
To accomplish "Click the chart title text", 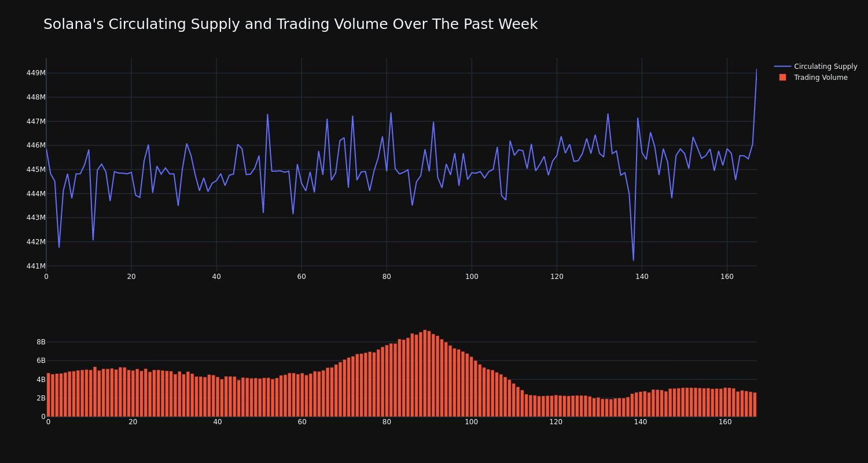I will pyautogui.click(x=290, y=24).
